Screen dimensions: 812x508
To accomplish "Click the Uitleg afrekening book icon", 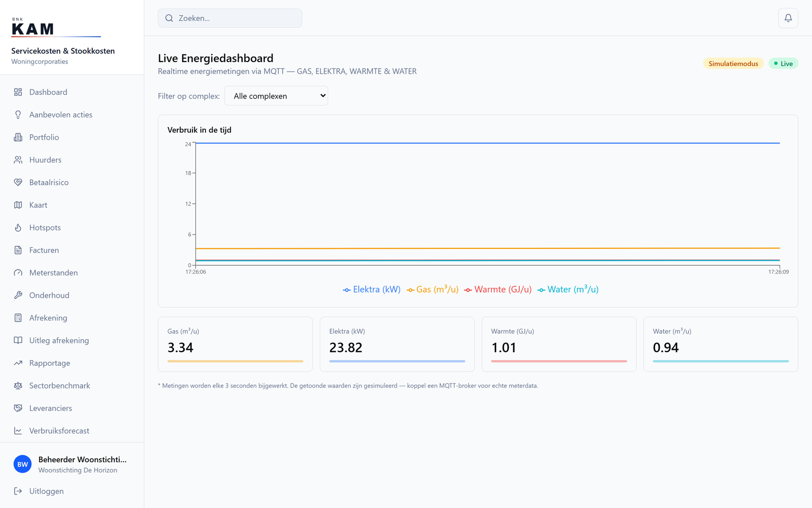I will (x=18, y=340).
